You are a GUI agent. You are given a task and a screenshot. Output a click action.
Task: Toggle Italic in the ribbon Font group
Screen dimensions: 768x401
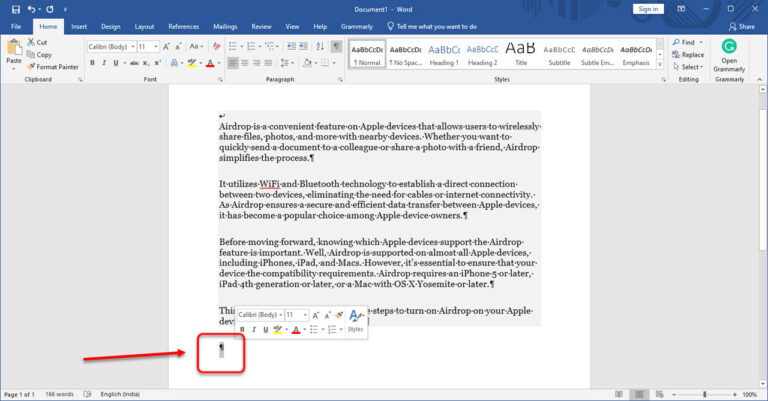104,63
